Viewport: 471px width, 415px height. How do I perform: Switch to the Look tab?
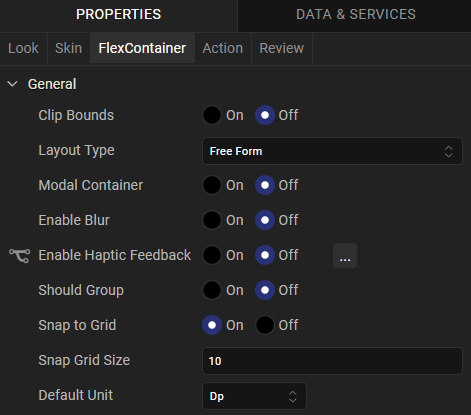(23, 48)
